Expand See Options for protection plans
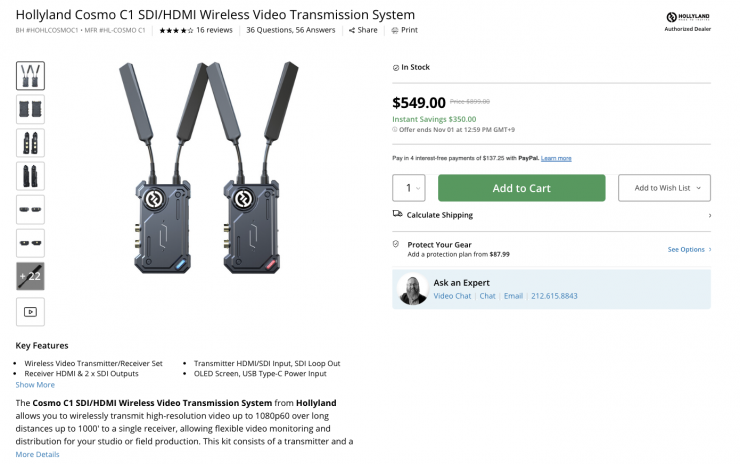The height and width of the screenshot is (464, 740). click(689, 249)
